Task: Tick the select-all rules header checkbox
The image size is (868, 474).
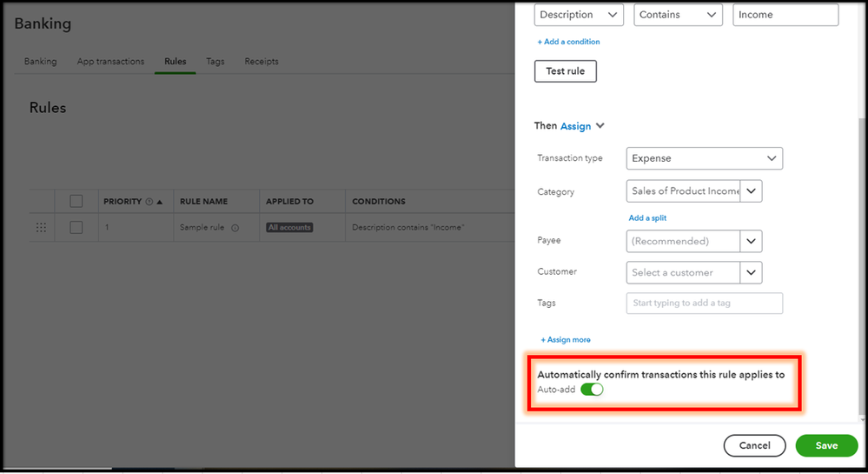Action: click(x=76, y=201)
